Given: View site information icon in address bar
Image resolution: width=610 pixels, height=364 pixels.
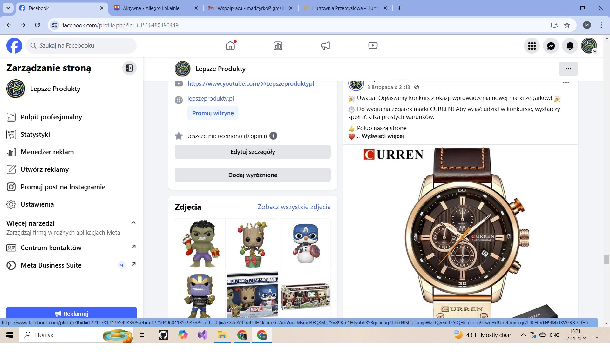Looking at the screenshot, I should coord(55,25).
